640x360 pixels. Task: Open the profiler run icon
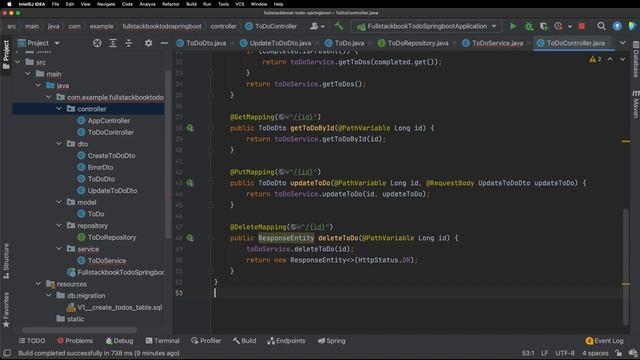point(558,26)
